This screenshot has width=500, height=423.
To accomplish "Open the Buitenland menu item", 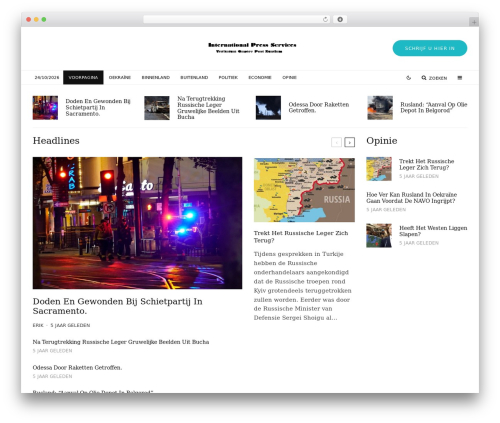I will (194, 77).
